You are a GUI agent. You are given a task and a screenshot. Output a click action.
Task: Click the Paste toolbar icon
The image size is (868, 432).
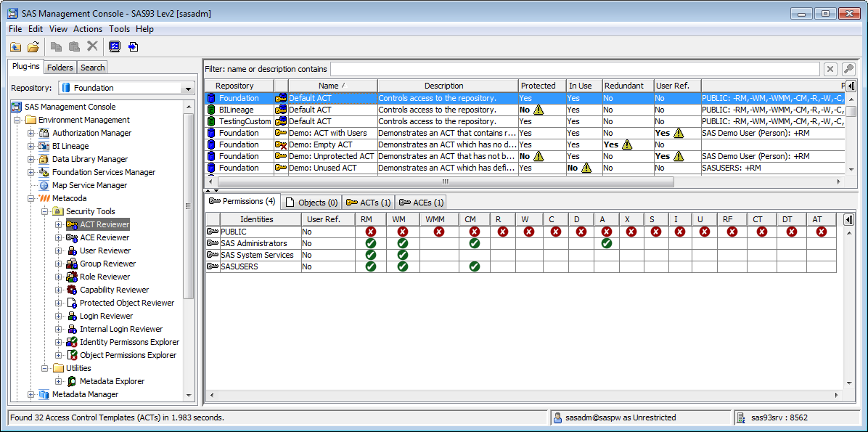(x=74, y=47)
